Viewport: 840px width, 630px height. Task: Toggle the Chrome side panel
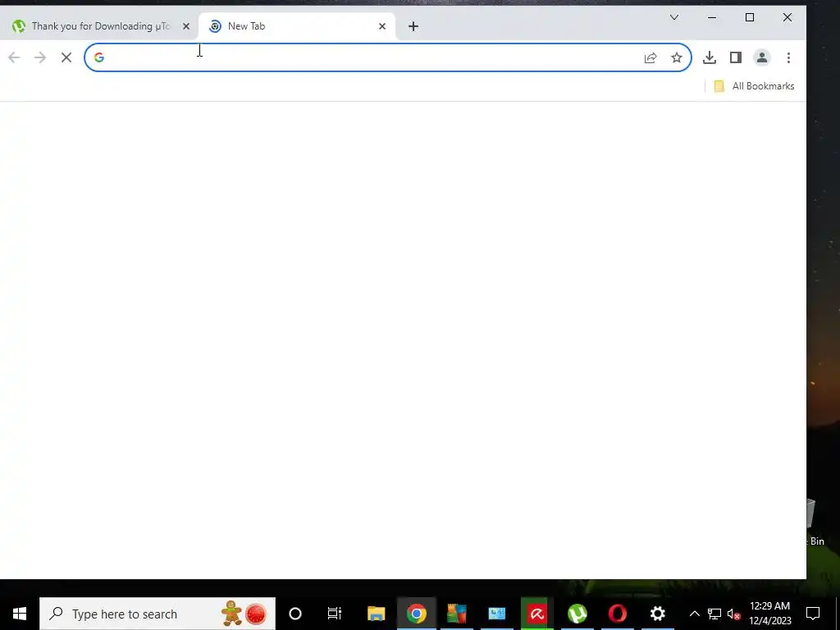click(736, 57)
